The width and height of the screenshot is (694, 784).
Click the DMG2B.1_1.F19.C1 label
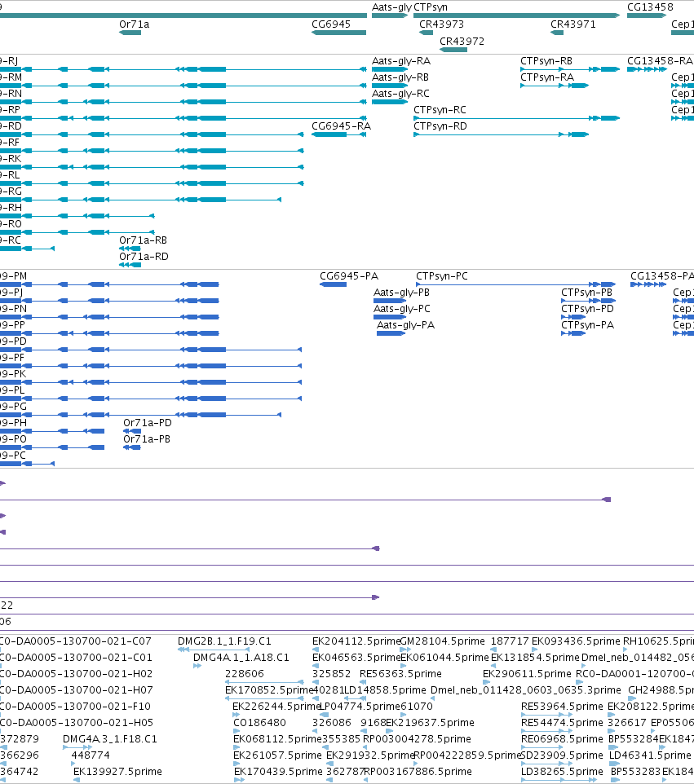(x=224, y=641)
